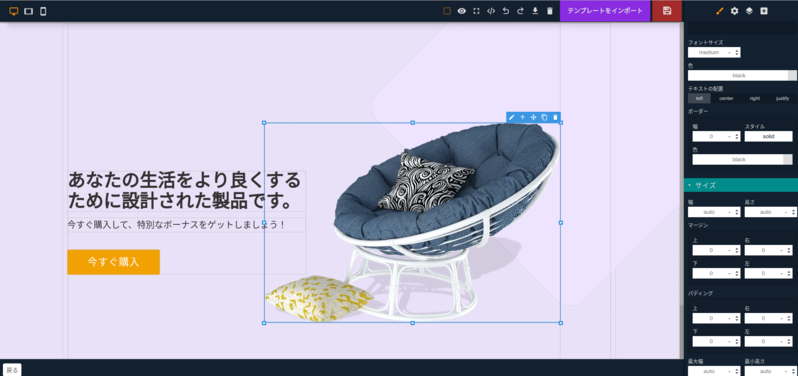Open the style manager brush tab
This screenshot has width=798, height=376.
coord(720,11)
